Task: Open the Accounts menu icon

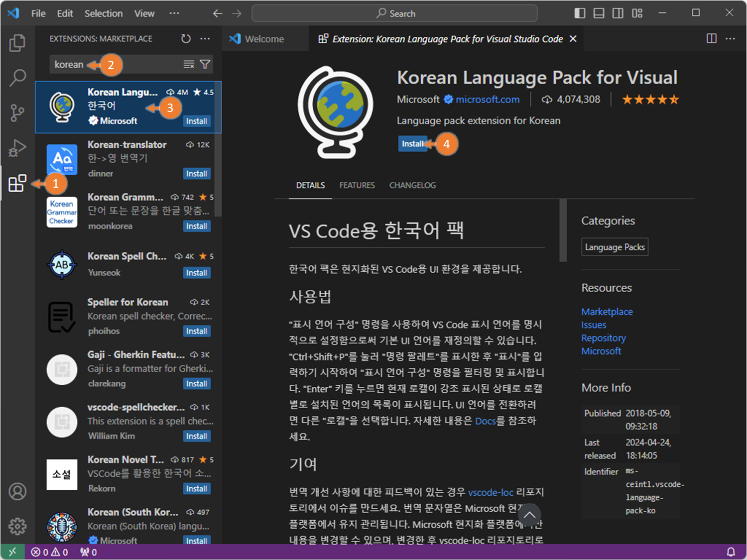Action: pos(17,491)
